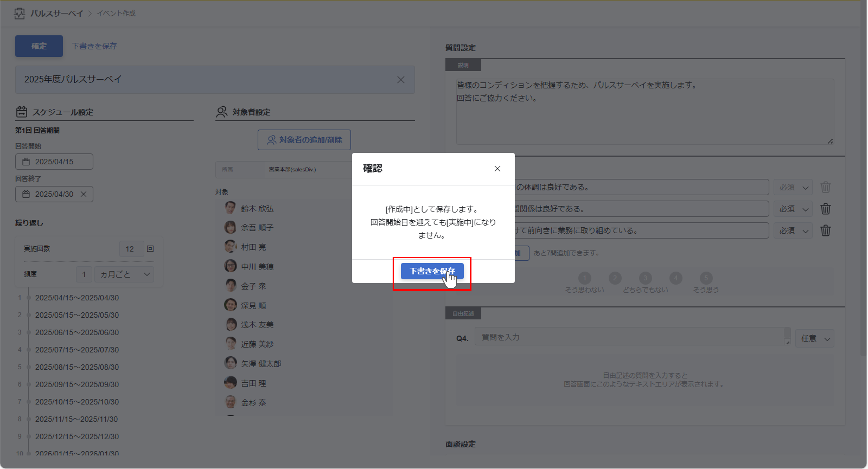Click the question field ending 体調は良好である
Image resolution: width=868 pixels, height=469 pixels.
642,187
